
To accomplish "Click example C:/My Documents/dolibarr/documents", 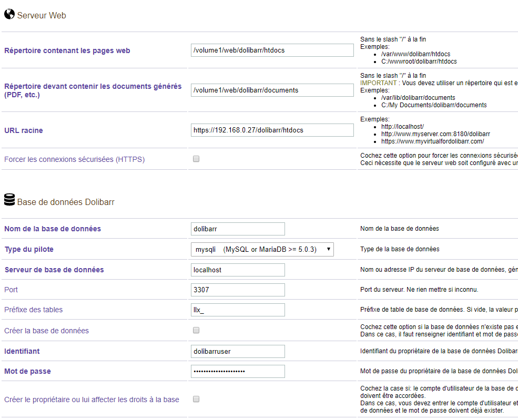I will coord(434,105).
